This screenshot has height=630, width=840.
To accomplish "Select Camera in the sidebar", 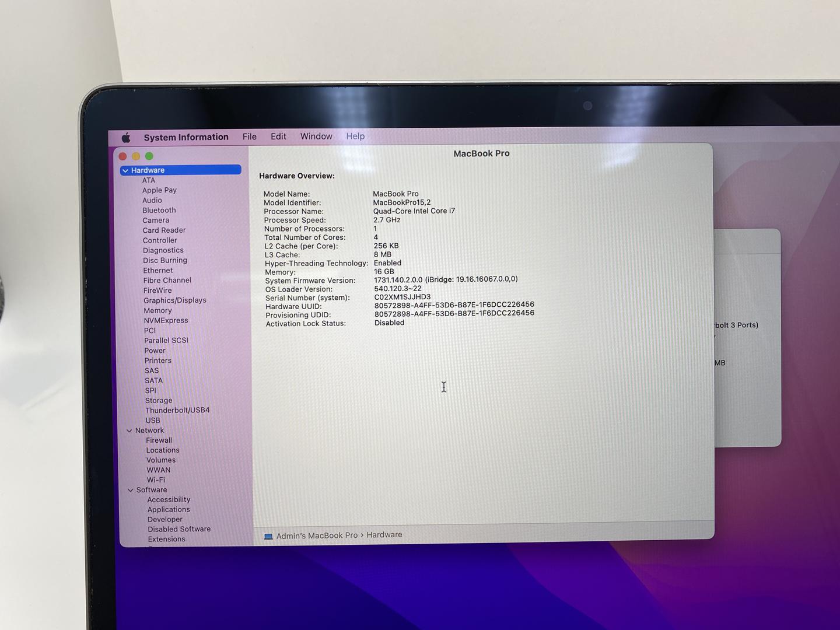I will 156,220.
